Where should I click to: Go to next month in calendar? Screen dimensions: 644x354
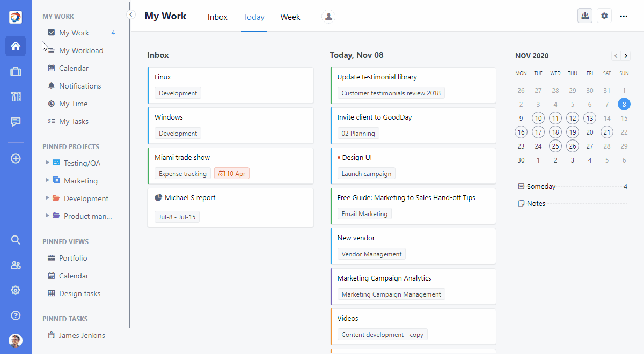tap(626, 56)
